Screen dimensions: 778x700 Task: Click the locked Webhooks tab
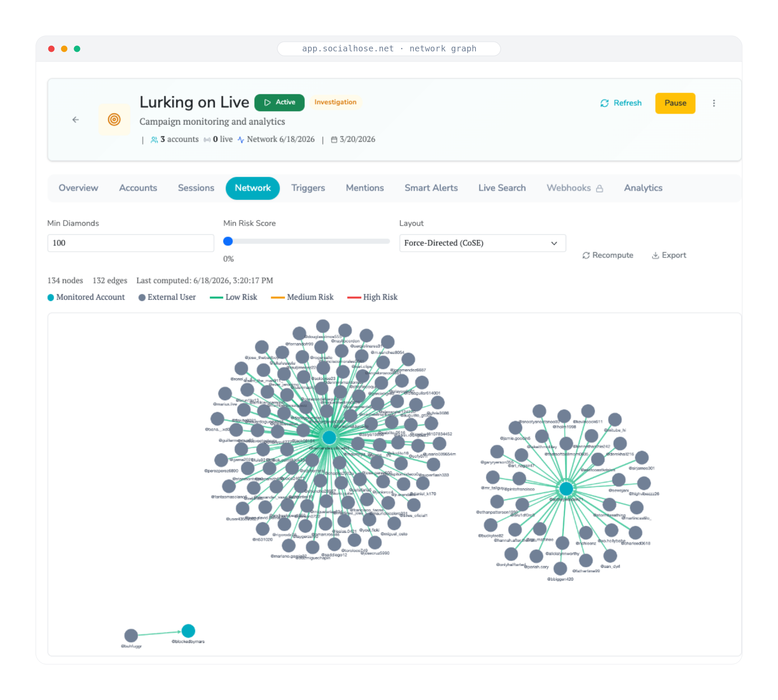575,188
